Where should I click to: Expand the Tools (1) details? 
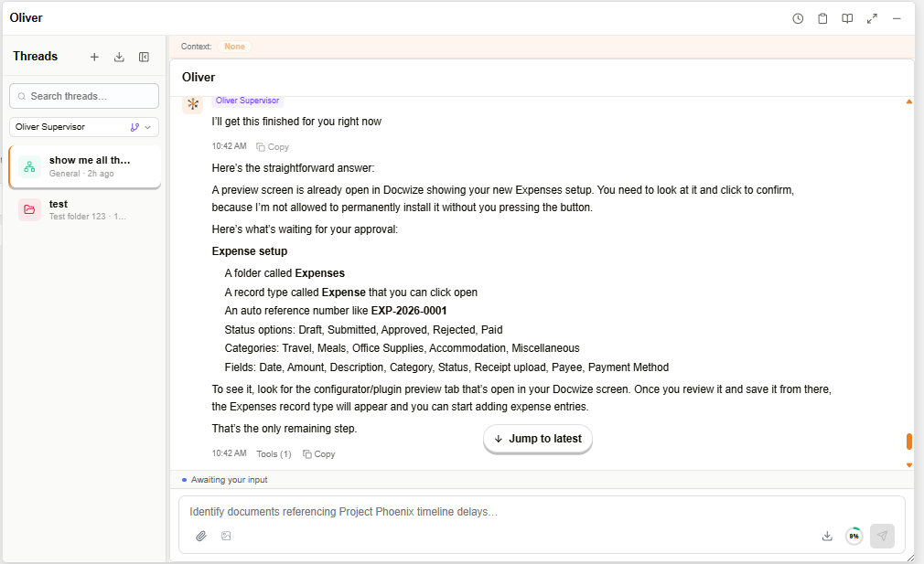(x=274, y=454)
